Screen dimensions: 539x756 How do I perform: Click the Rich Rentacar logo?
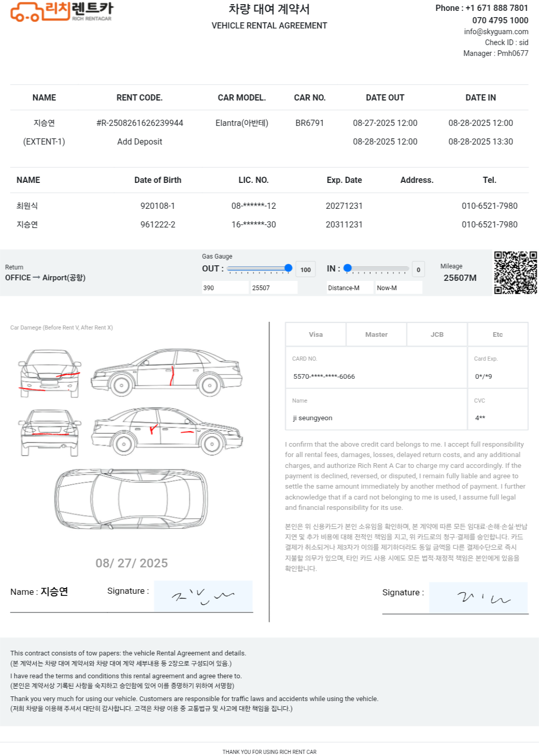pos(61,12)
